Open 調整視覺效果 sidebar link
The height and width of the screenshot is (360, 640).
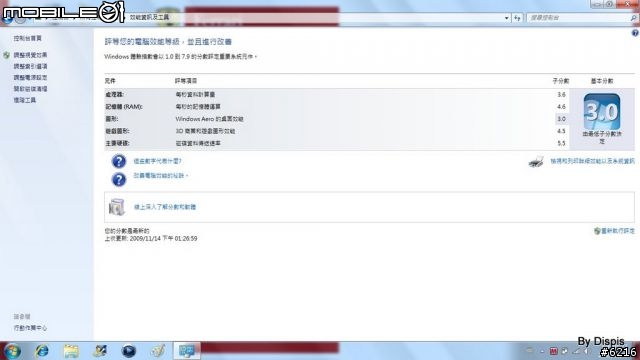(x=30, y=55)
